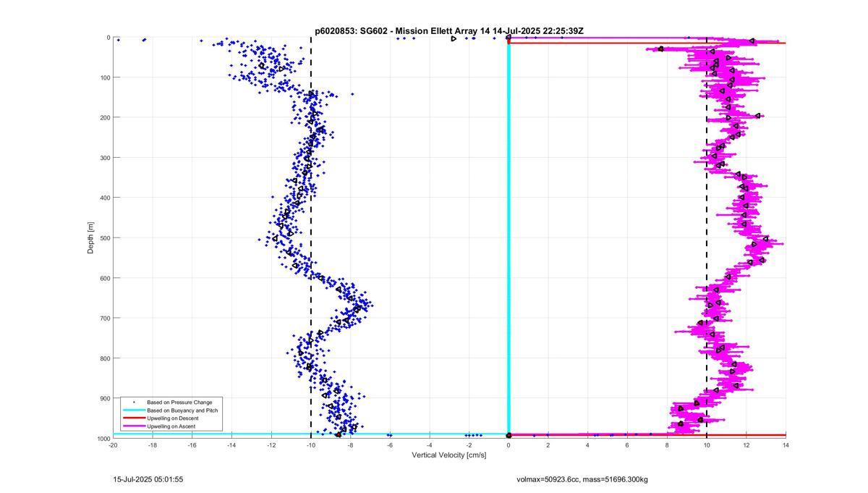Screen dimensions: 868x493
Task: Click the x-axis tick label '-20'
Action: coord(113,445)
